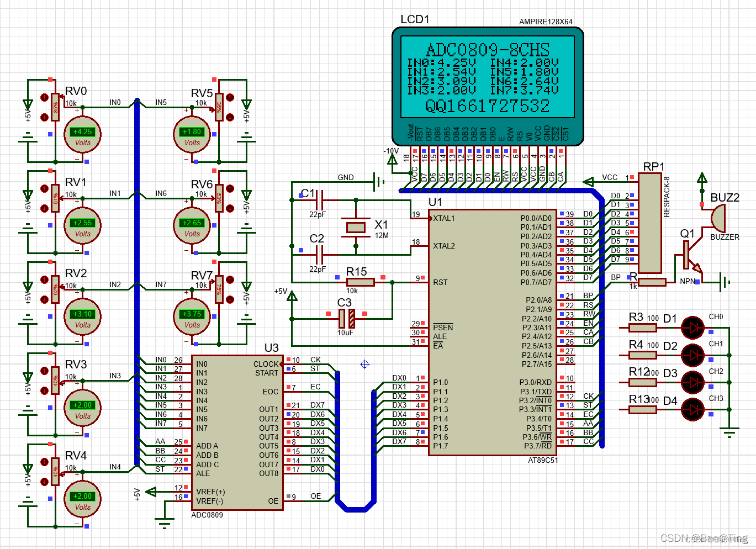This screenshot has width=756, height=549.
Task: Select the U3 ADC0809 chip body
Action: [237, 432]
